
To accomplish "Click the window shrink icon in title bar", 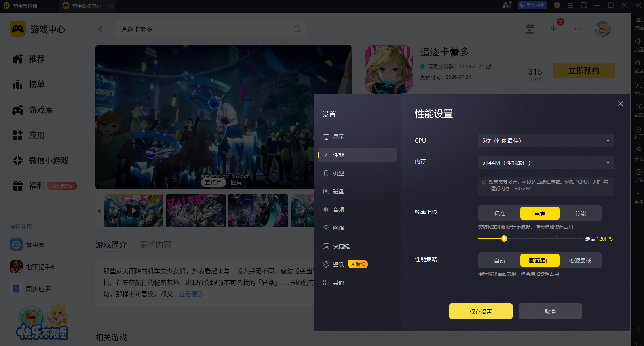I will pos(584,5).
